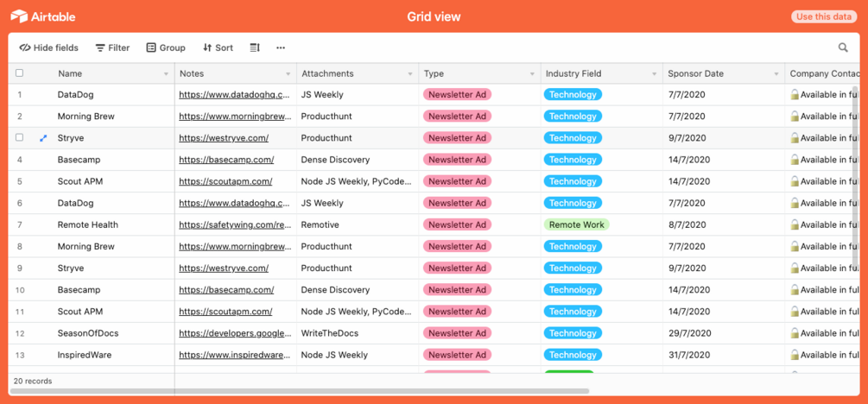Screen dimensions: 868x404
Task: Select the 31/7/2020 sponsor date cell
Action: coord(724,355)
